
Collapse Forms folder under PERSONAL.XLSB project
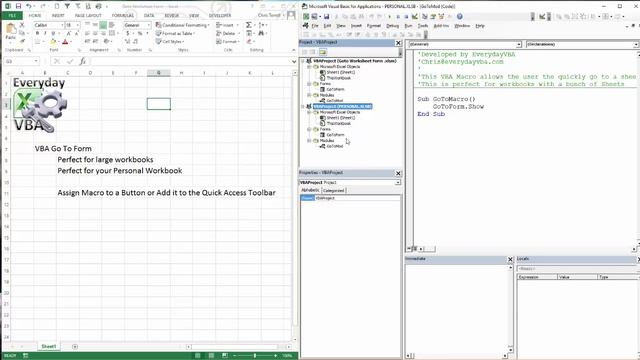click(x=309, y=129)
